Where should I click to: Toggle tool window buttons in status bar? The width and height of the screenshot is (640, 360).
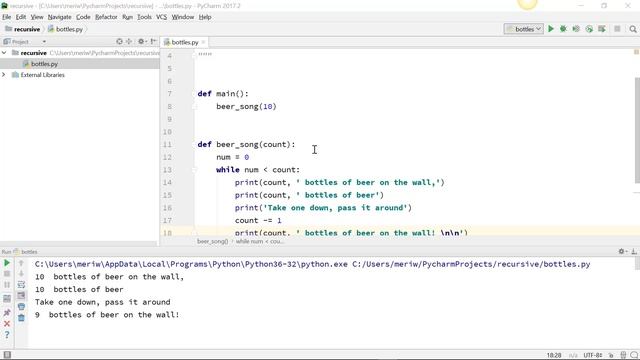tap(7, 355)
